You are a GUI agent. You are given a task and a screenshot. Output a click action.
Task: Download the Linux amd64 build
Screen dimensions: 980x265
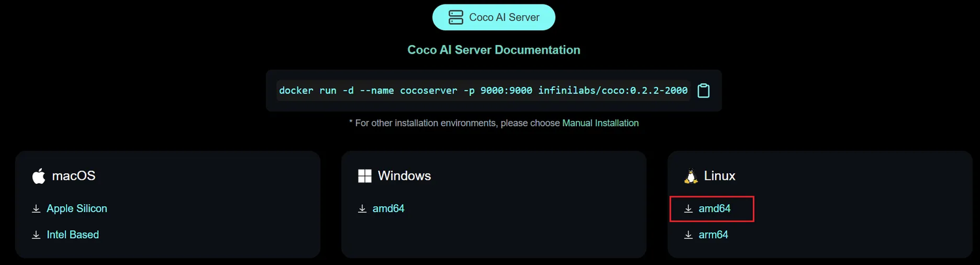[x=714, y=209]
